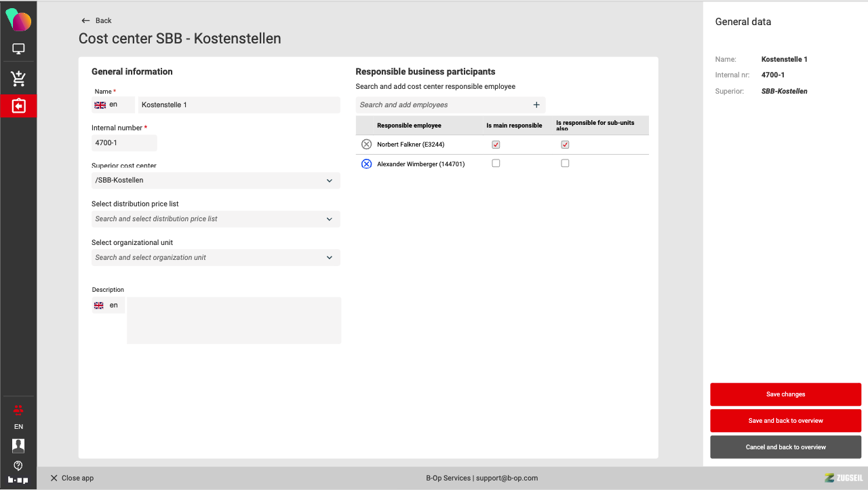Viewport: 868px width, 490px height.
Task: Click Cancel and back to overview
Action: pyautogui.click(x=785, y=447)
